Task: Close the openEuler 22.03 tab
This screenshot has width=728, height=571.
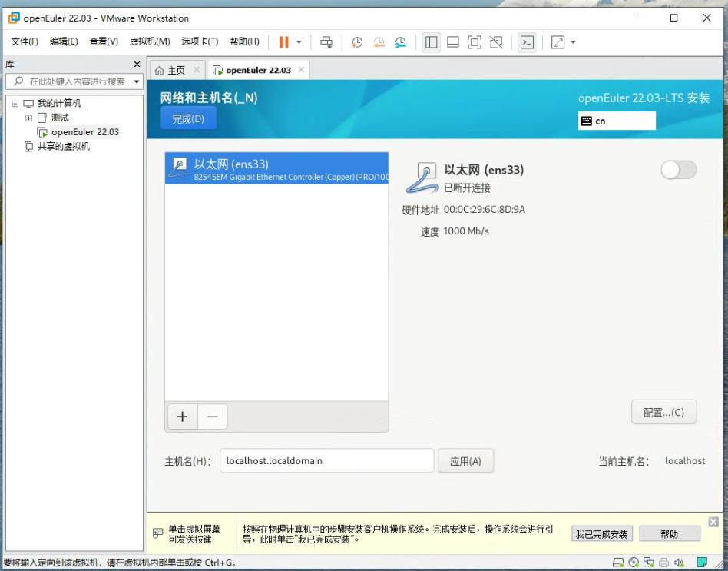Action: (301, 70)
